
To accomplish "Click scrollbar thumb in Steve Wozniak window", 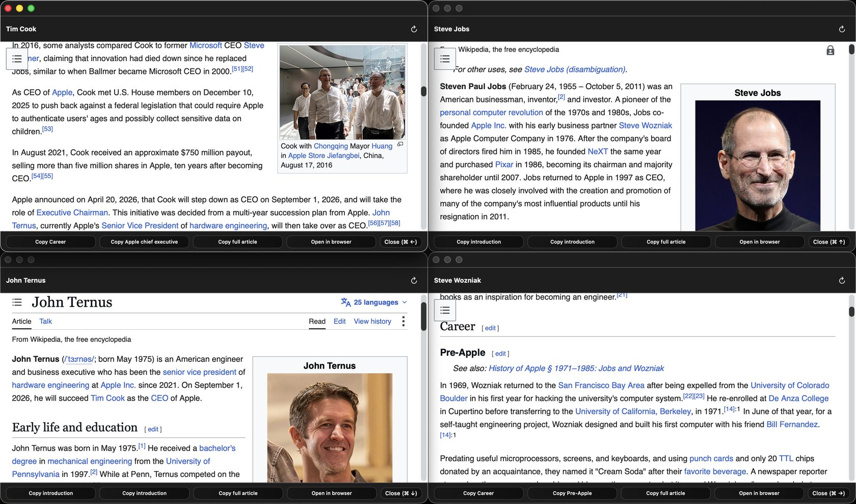I will 851,311.
